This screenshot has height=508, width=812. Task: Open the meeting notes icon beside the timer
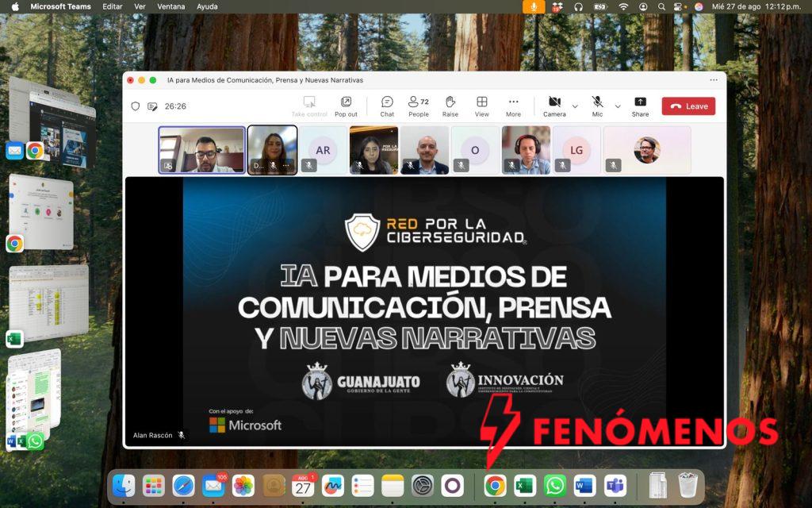click(152, 106)
